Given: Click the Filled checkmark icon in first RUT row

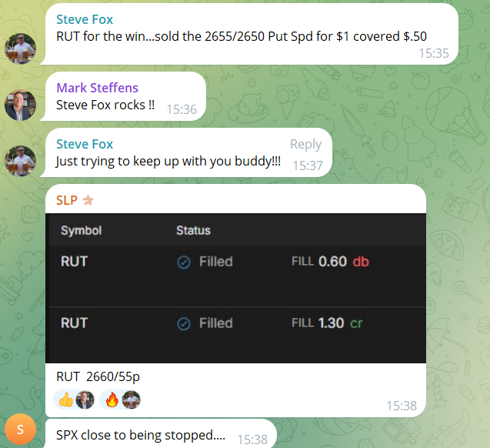Looking at the screenshot, I should tap(184, 262).
